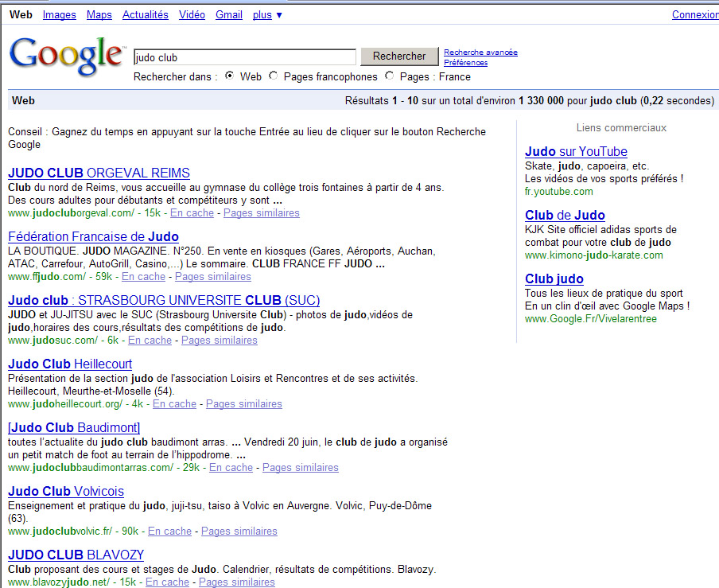
Task: Open the Club de Judo sponsored link
Action: 565,215
